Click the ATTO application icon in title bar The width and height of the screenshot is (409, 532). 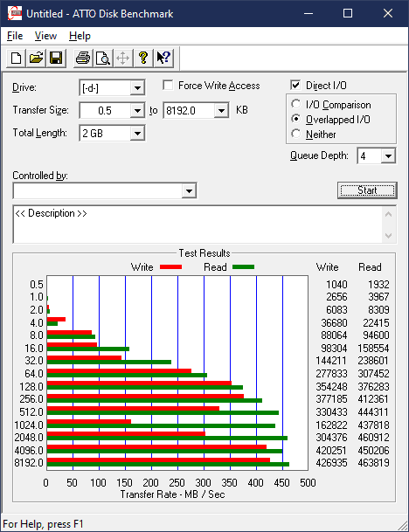[15, 14]
